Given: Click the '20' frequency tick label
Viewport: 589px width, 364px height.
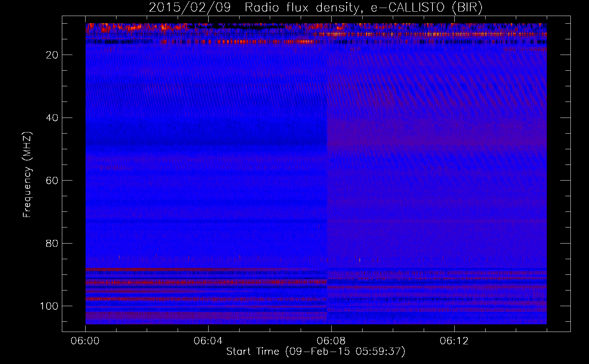Looking at the screenshot, I should coord(52,55).
